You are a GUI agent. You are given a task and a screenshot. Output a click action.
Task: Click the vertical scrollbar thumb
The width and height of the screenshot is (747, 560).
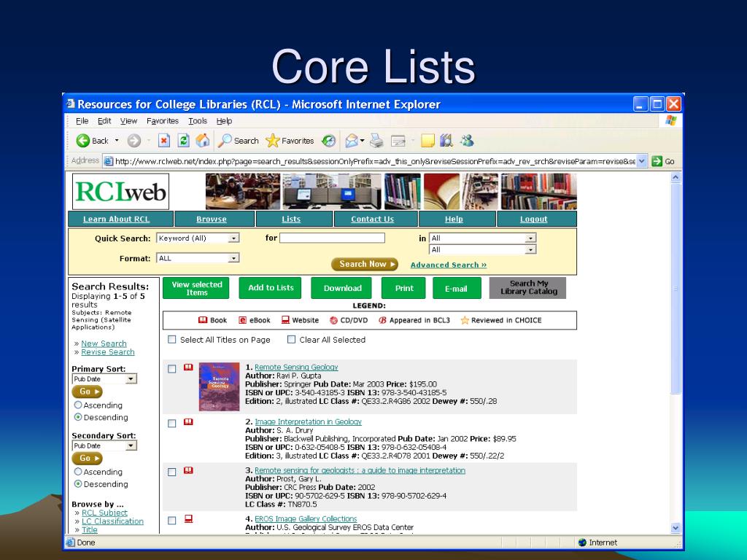(x=676, y=288)
